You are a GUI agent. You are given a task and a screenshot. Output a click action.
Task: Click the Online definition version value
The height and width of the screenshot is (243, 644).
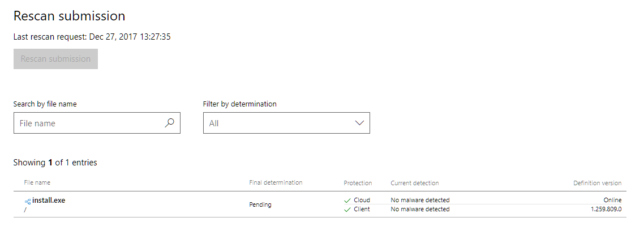coord(612,200)
